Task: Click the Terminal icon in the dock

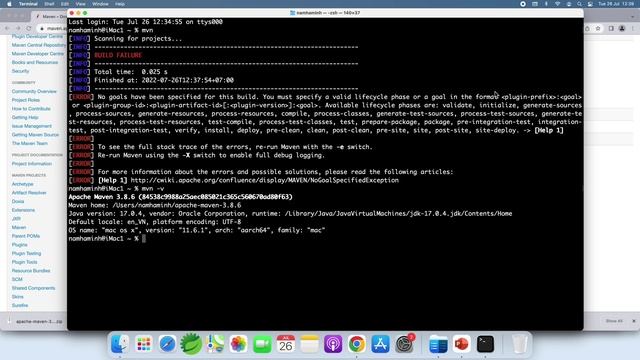Action: tap(485, 344)
